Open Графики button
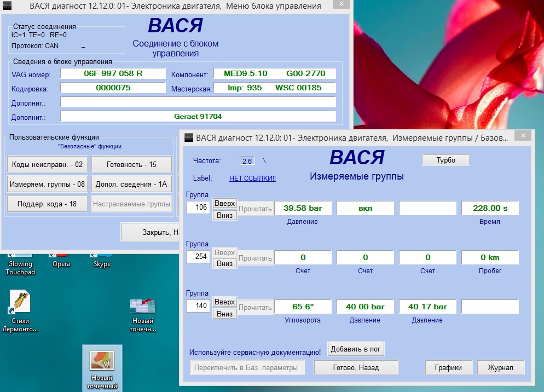544x392 pixels. (x=448, y=368)
